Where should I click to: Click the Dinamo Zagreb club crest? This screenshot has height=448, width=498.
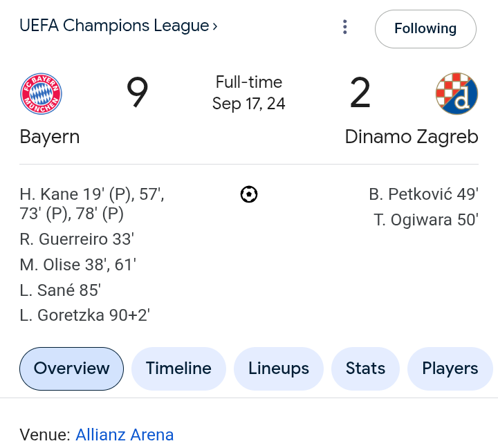456,93
